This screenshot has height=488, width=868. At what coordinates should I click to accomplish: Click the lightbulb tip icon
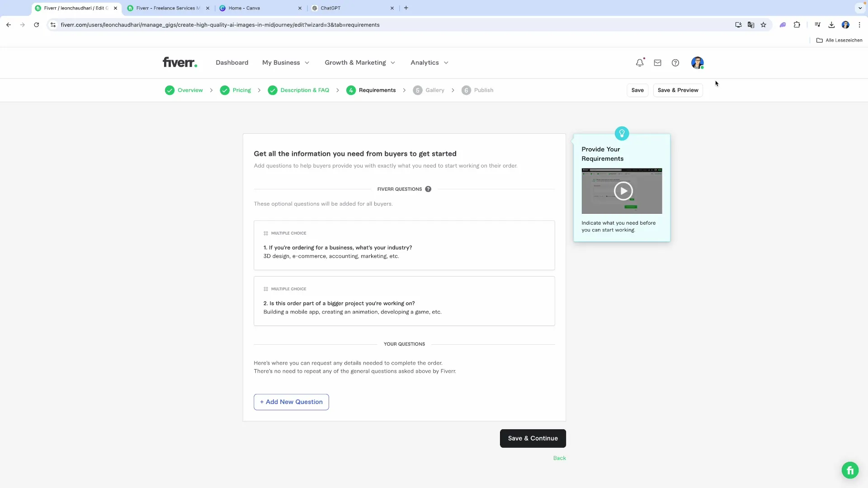pos(622,133)
